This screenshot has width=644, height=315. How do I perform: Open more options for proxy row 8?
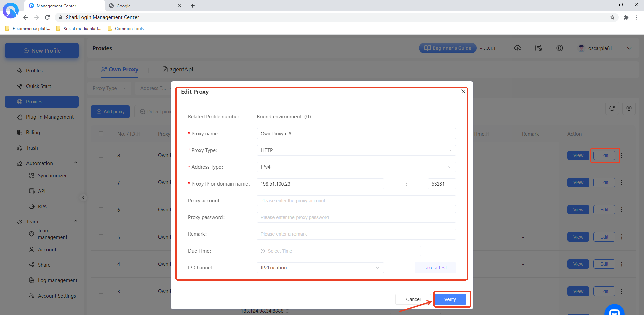pyautogui.click(x=622, y=155)
